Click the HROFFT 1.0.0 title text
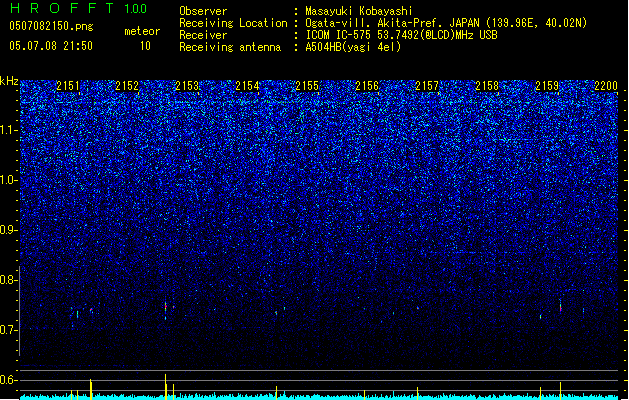This screenshot has width=629, height=400. click(x=79, y=8)
